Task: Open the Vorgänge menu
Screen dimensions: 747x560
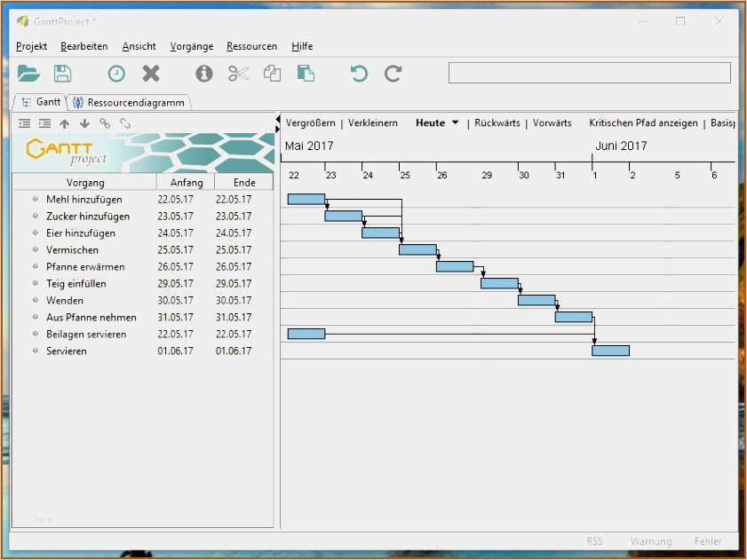Action: tap(191, 46)
